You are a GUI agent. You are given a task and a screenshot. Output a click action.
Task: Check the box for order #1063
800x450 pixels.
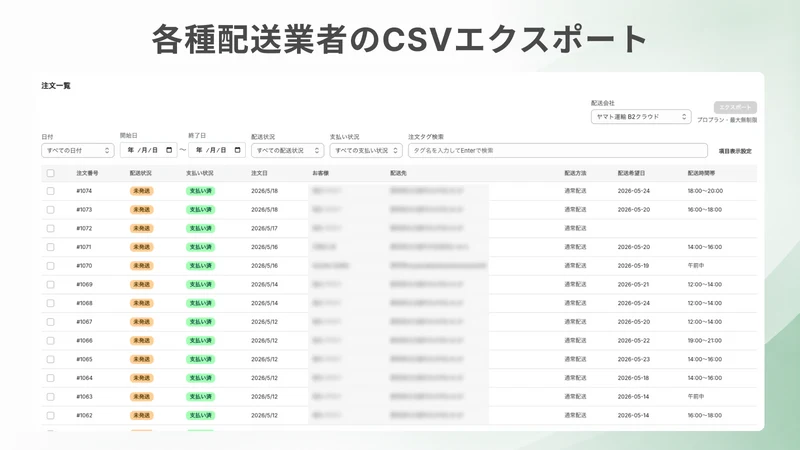point(51,396)
